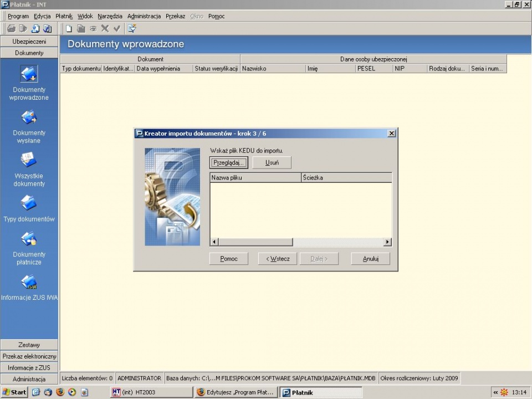Viewport: 532px width, 399px height.
Task: Click the Pomoc button in the wizard
Action: [229, 259]
